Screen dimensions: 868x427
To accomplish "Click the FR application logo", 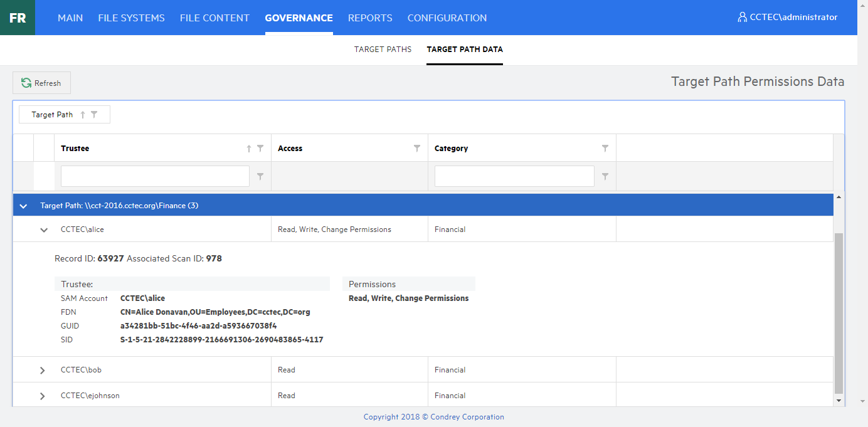I will pyautogui.click(x=18, y=18).
